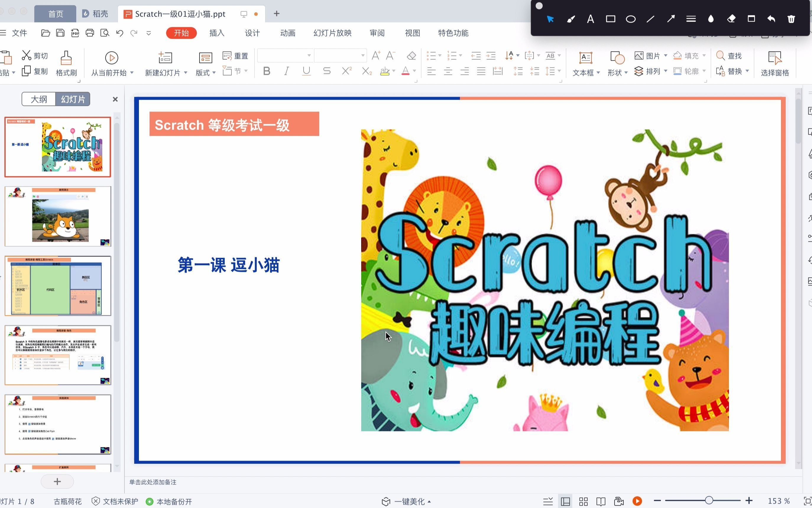The image size is (812, 508).
Task: Insert a picture via the 图片 icon
Action: [x=648, y=55]
